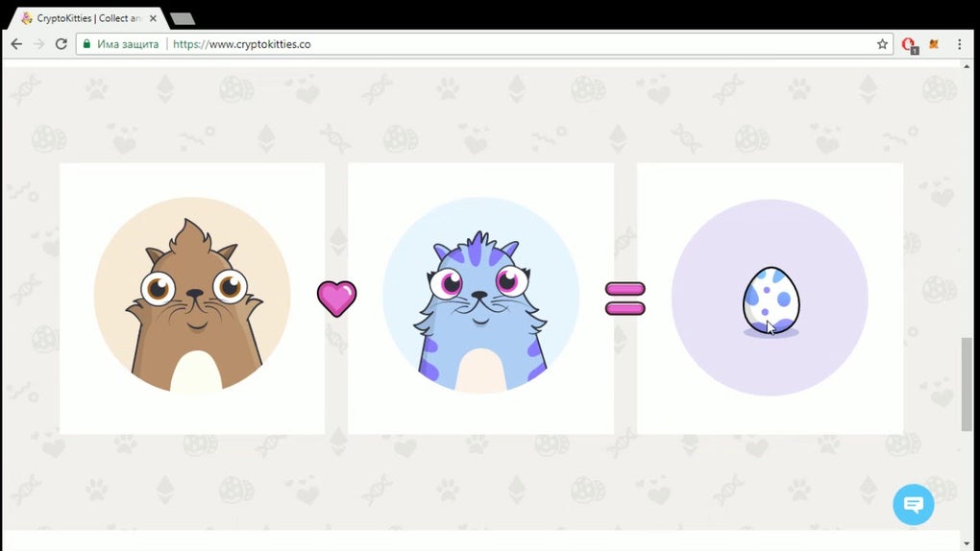Click the scrollbar down arrow
Viewport: 980px width, 551px height.
pyautogui.click(x=967, y=543)
